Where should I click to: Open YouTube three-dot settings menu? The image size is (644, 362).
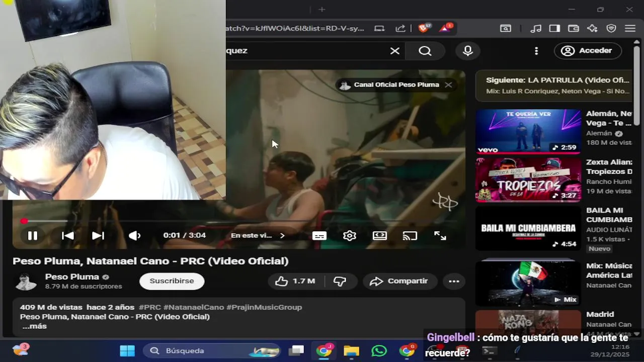tap(536, 51)
